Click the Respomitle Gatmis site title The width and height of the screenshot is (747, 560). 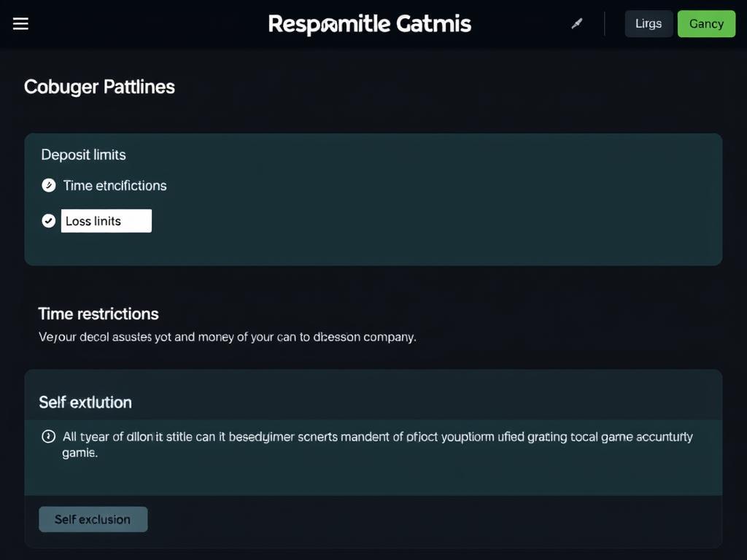point(369,24)
